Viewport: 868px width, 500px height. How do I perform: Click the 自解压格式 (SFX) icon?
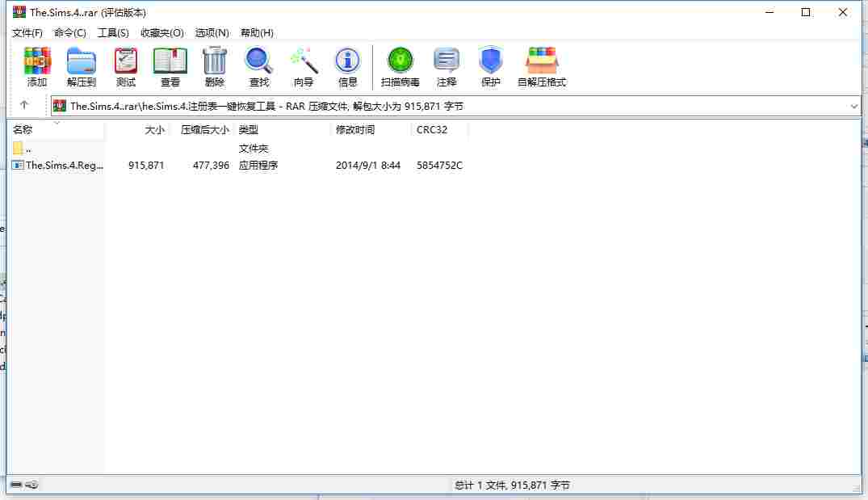542,66
